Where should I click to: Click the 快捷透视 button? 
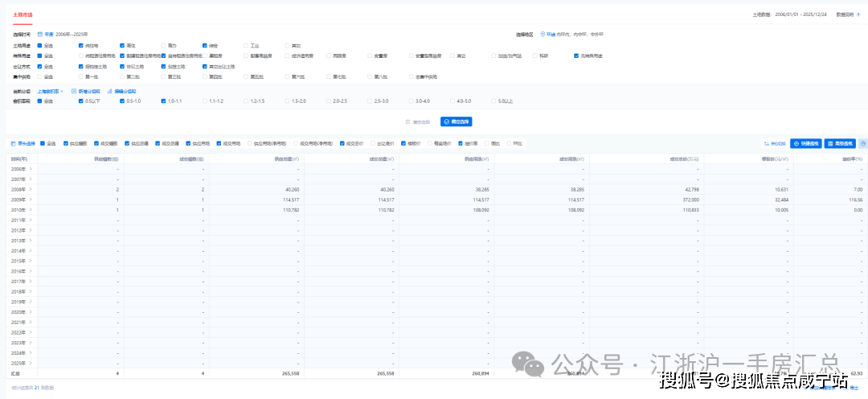pos(805,143)
